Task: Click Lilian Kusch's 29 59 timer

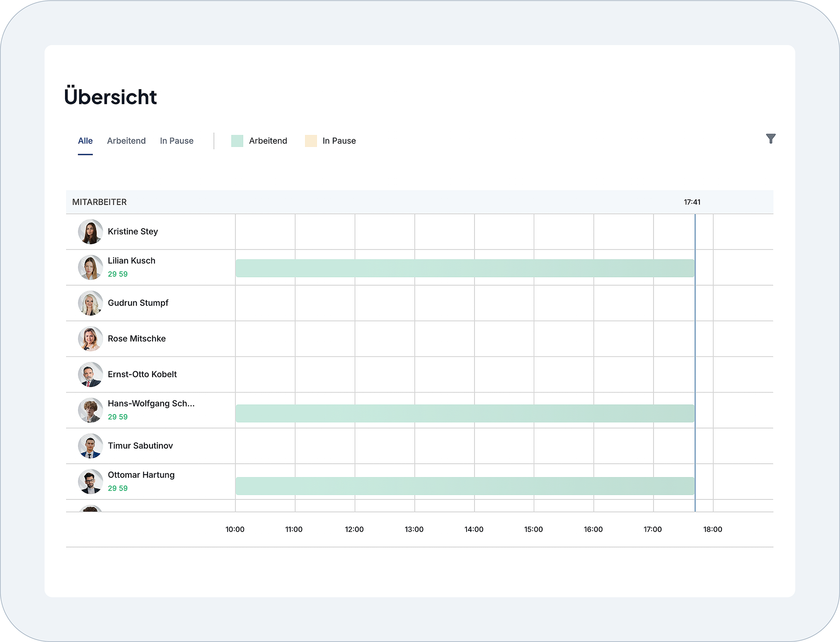Action: [x=118, y=274]
